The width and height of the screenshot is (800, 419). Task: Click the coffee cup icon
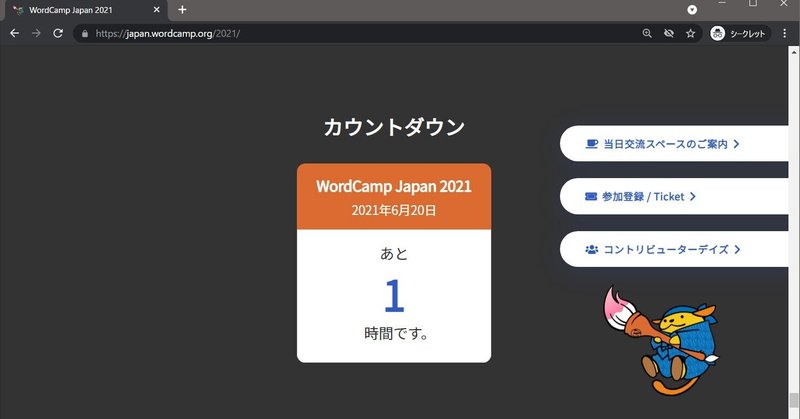point(591,144)
